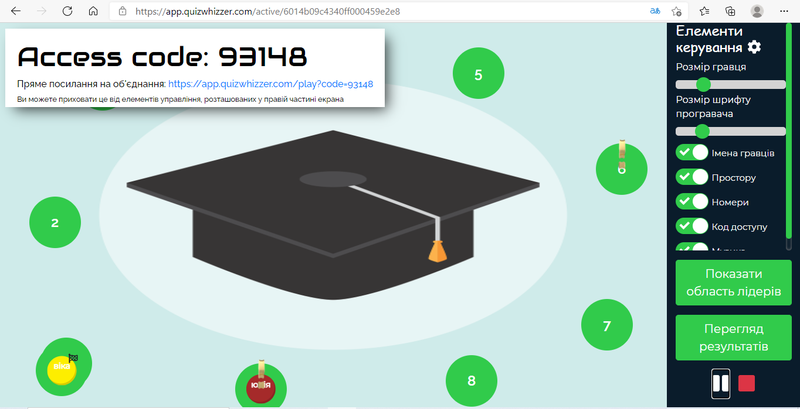The image size is (800, 409).
Task: Open the browser settings and more menu
Action: point(784,11)
